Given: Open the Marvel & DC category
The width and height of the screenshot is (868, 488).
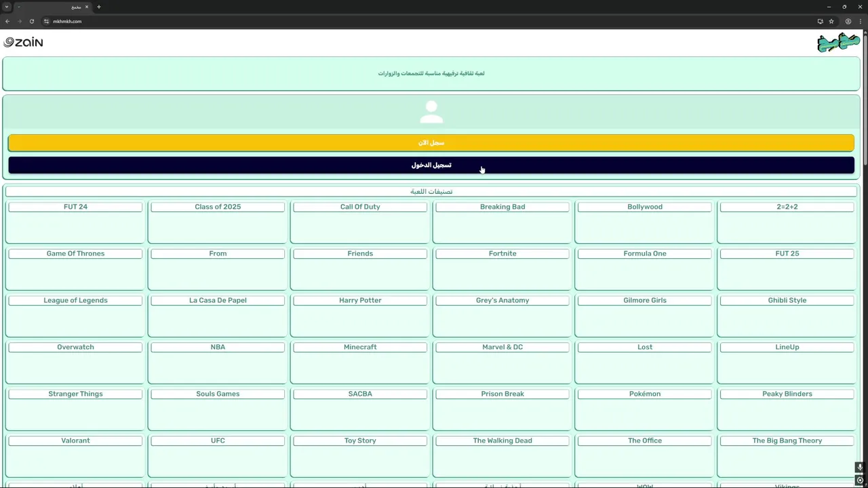Looking at the screenshot, I should pos(502,362).
